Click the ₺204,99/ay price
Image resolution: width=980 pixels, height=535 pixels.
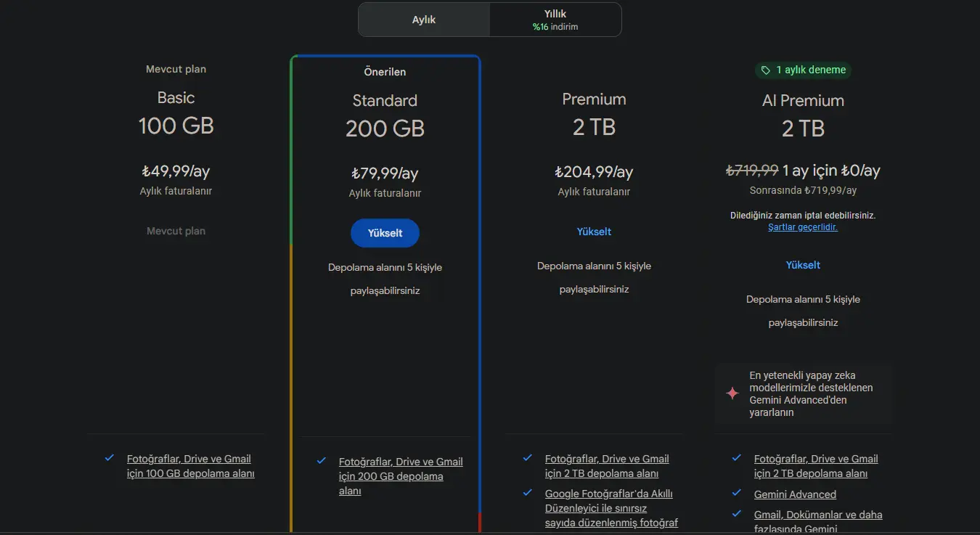click(594, 172)
